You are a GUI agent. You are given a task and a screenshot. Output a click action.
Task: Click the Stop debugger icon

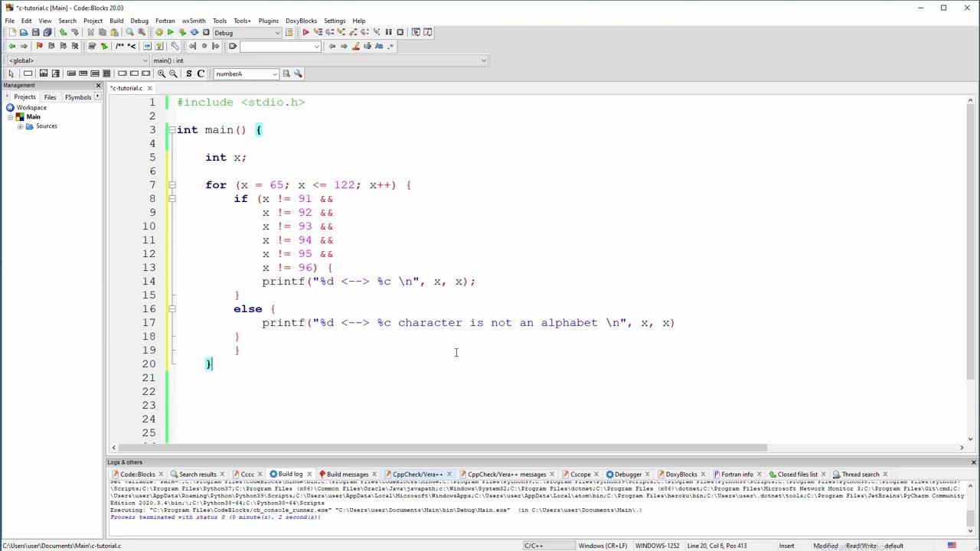400,32
